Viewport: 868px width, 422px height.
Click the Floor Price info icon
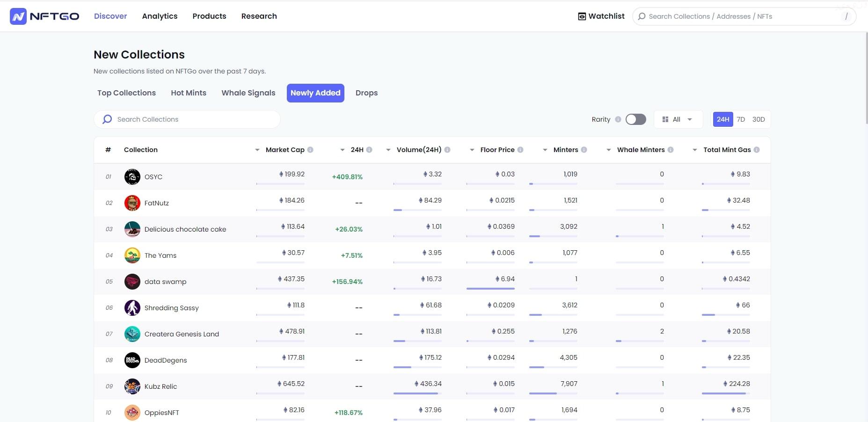pos(520,150)
